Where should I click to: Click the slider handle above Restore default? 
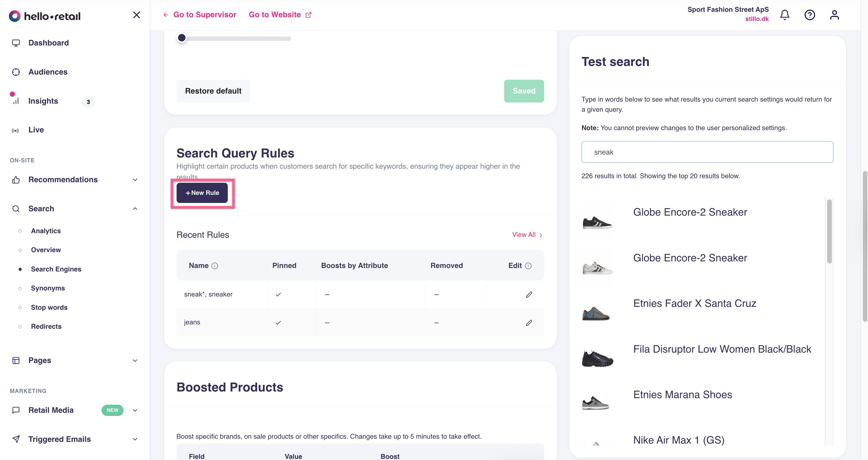(181, 38)
